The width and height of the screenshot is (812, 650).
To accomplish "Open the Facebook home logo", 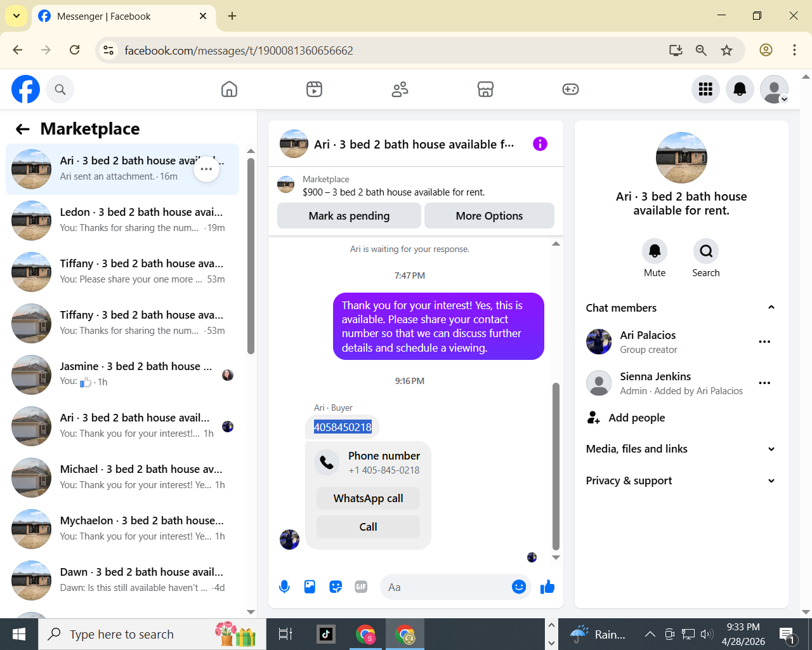I will click(25, 90).
